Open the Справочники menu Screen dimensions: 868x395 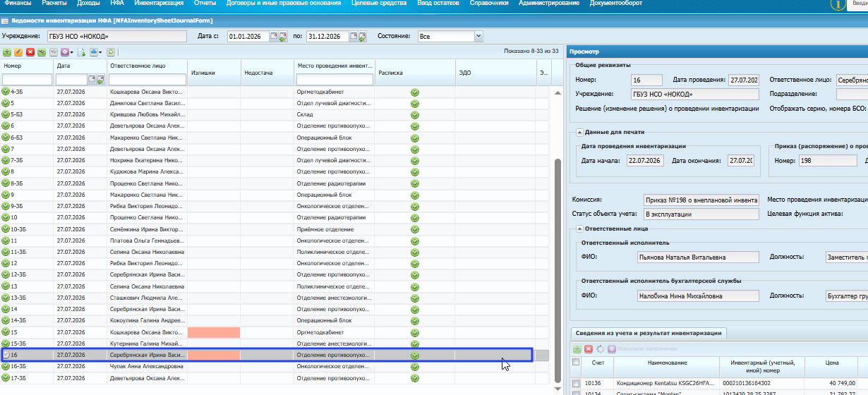click(x=489, y=4)
